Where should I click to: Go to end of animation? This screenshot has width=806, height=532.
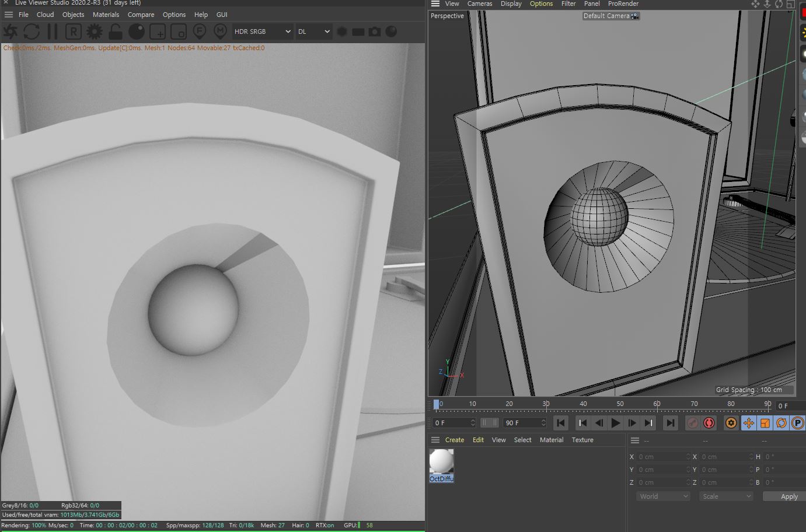coord(670,423)
